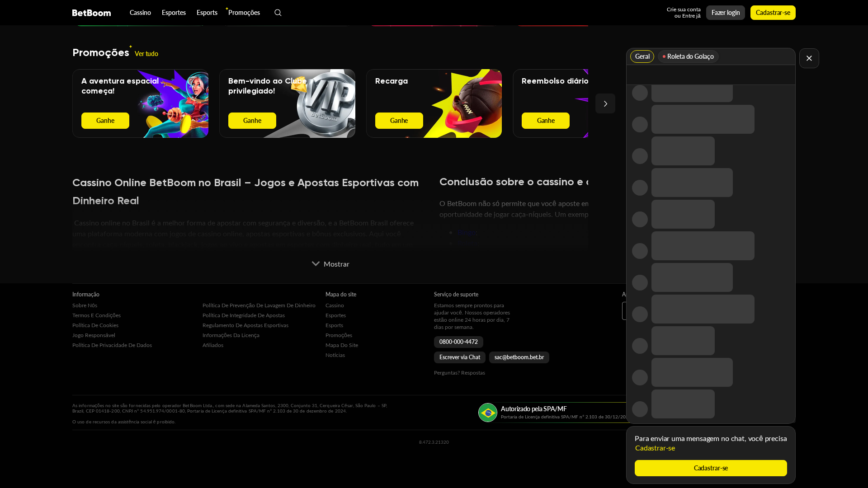Click the Recarga promotion title
Viewport: 868px width, 488px height.
(x=392, y=81)
